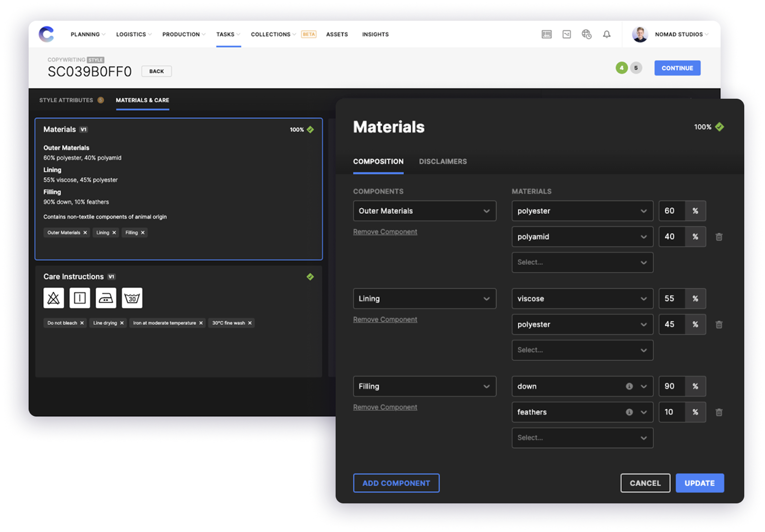Click the green step 4 badge
The image size is (765, 532).
622,68
